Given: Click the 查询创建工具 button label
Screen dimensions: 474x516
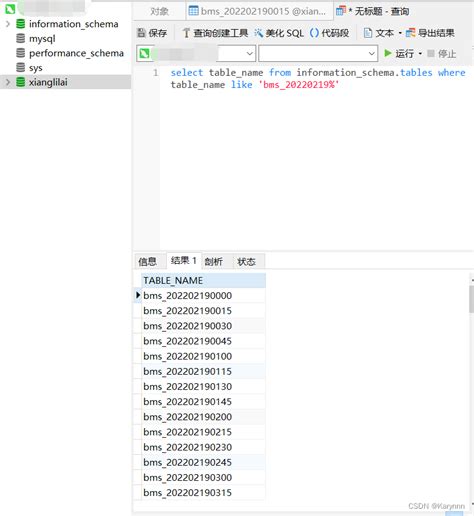Looking at the screenshot, I should (221, 33).
